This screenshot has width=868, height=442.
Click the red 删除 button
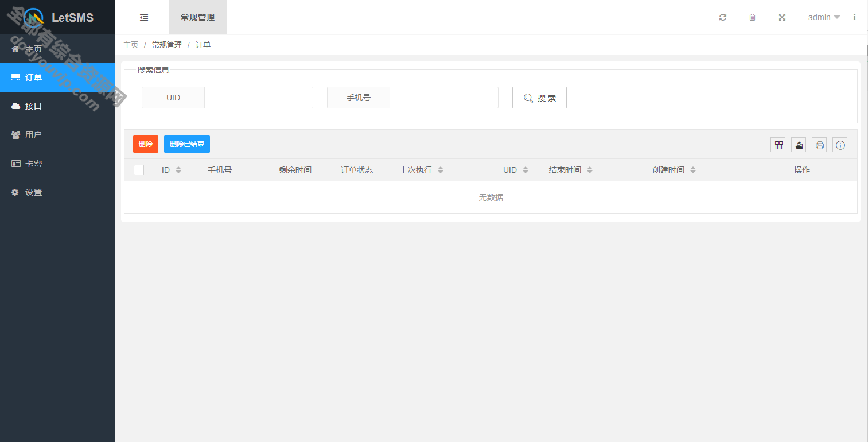146,144
